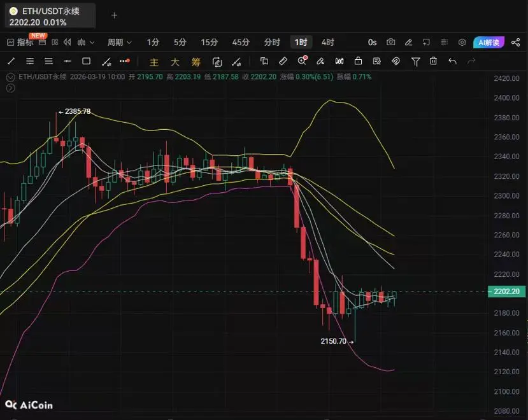The width and height of the screenshot is (528, 420).
Task: Select the line-with-settings tool left of the dots
Action: point(106,62)
